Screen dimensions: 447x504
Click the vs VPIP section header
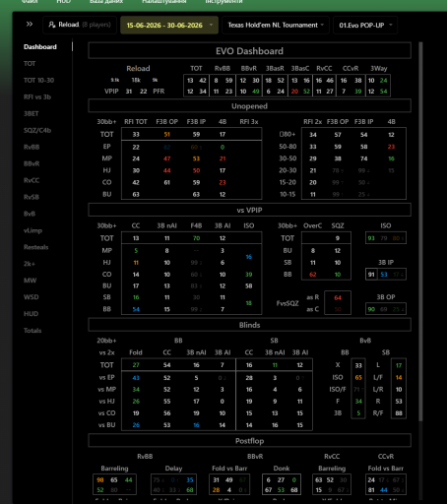pos(249,210)
